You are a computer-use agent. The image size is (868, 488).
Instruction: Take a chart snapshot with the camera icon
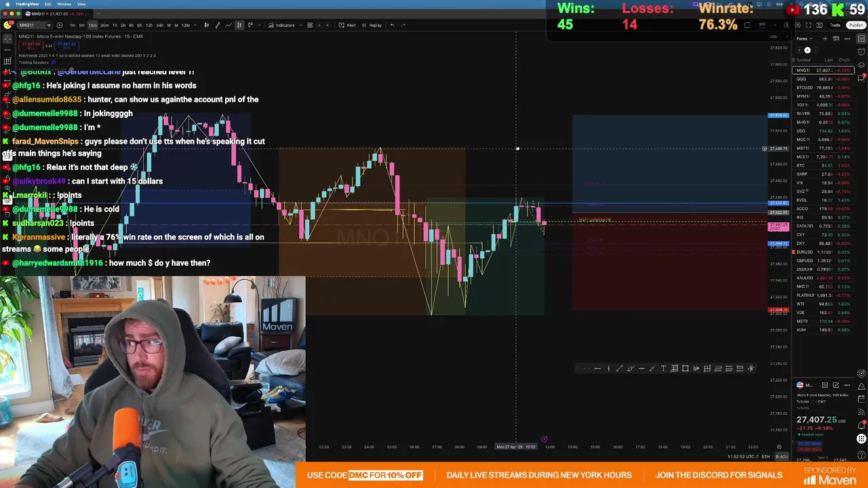[x=819, y=25]
